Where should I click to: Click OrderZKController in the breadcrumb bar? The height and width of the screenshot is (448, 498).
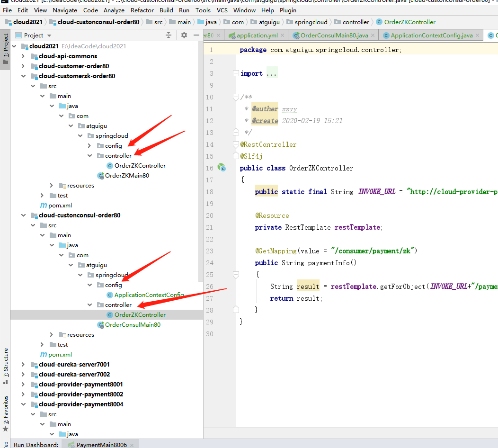point(409,22)
